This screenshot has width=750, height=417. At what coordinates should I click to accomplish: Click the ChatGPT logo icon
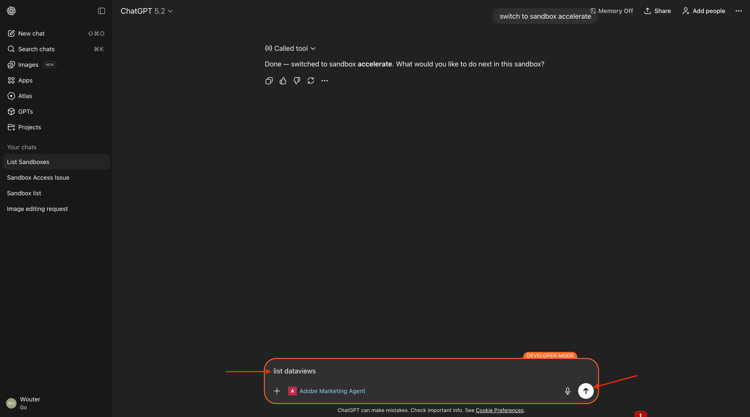(x=11, y=11)
